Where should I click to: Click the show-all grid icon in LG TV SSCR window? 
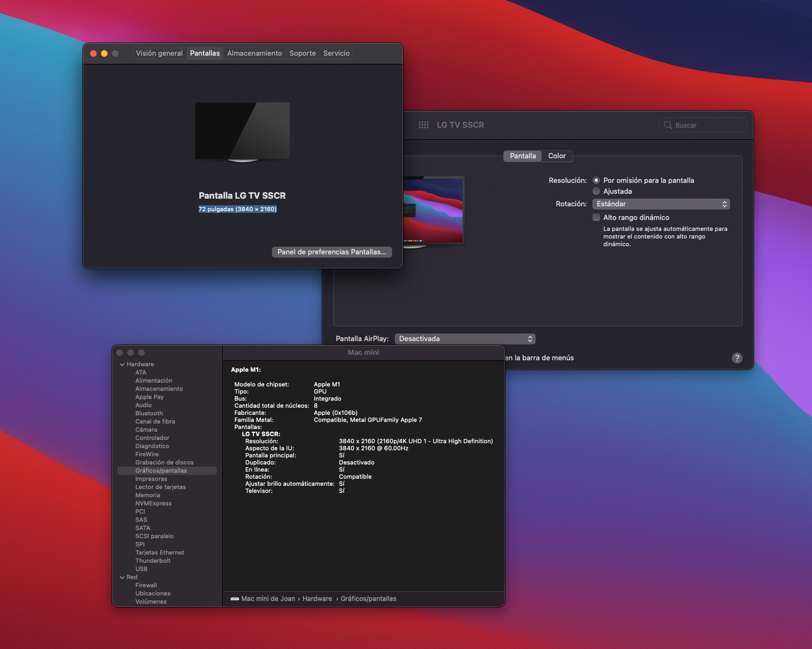pyautogui.click(x=423, y=125)
